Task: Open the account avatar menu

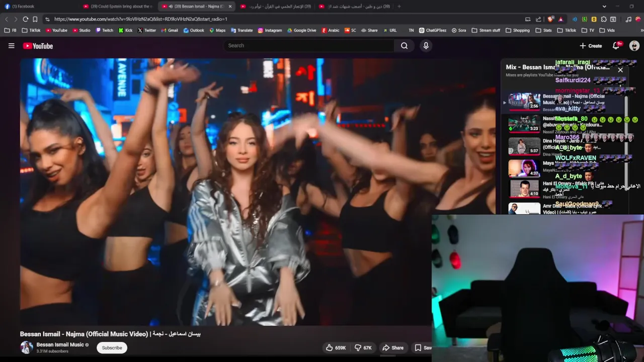Action: point(634,46)
